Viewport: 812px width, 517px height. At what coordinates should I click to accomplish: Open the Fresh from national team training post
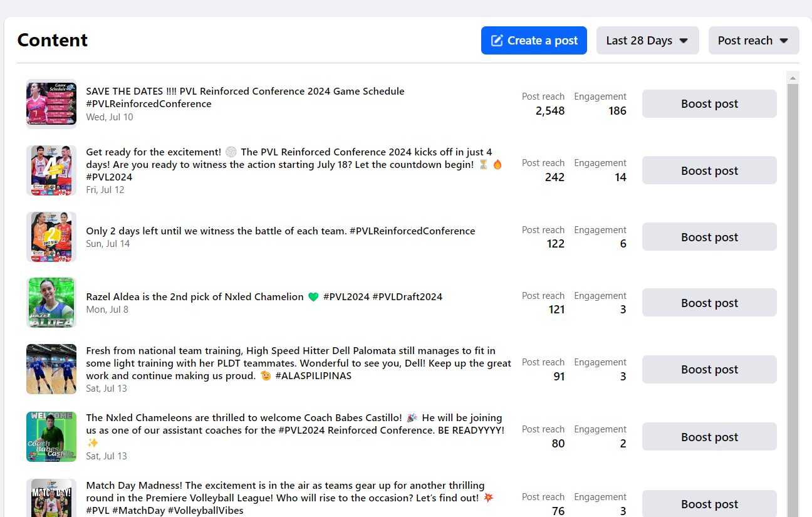coord(298,363)
